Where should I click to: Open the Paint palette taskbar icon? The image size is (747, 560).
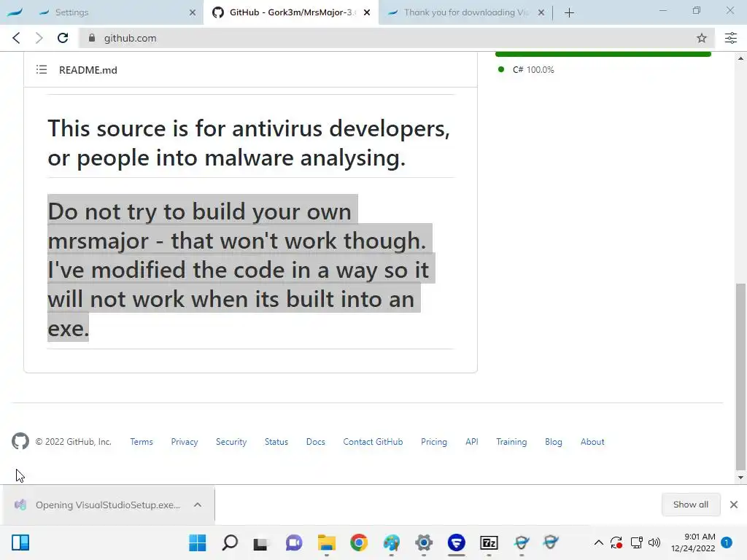(x=391, y=542)
